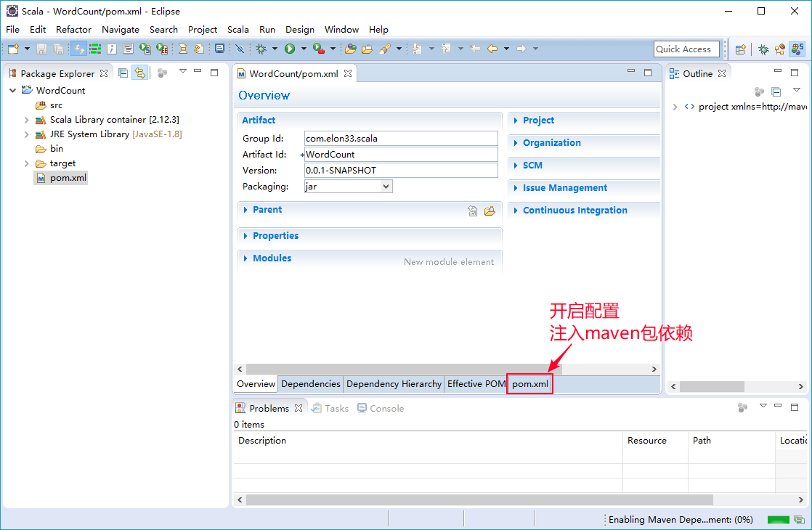The image size is (812, 530).
Task: Click the Last Edit Location arrow
Action: coord(475,49)
